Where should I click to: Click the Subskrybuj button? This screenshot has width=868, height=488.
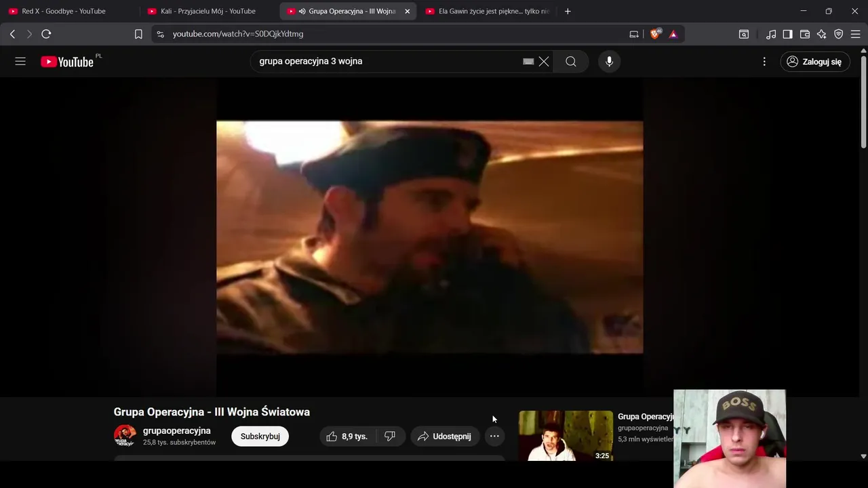(x=260, y=436)
